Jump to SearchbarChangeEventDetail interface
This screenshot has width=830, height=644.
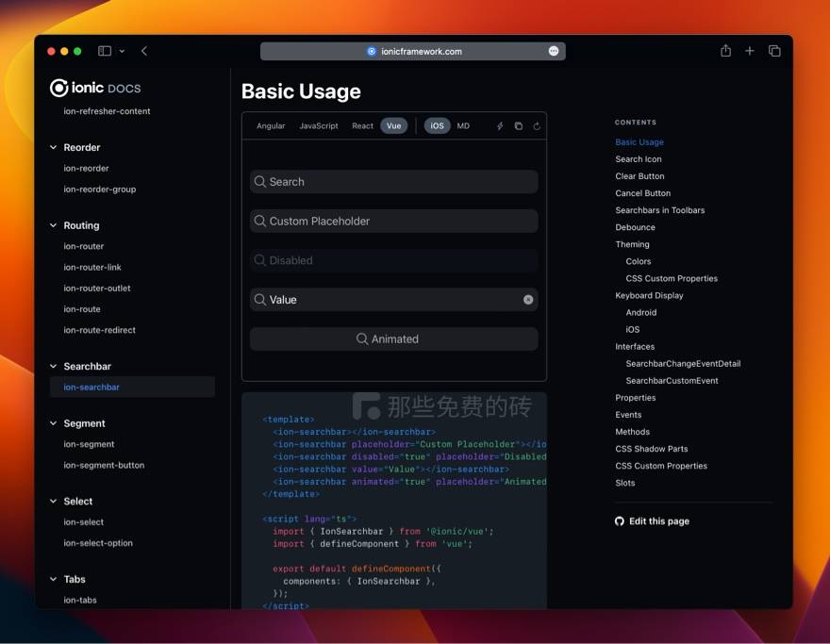[x=683, y=364]
